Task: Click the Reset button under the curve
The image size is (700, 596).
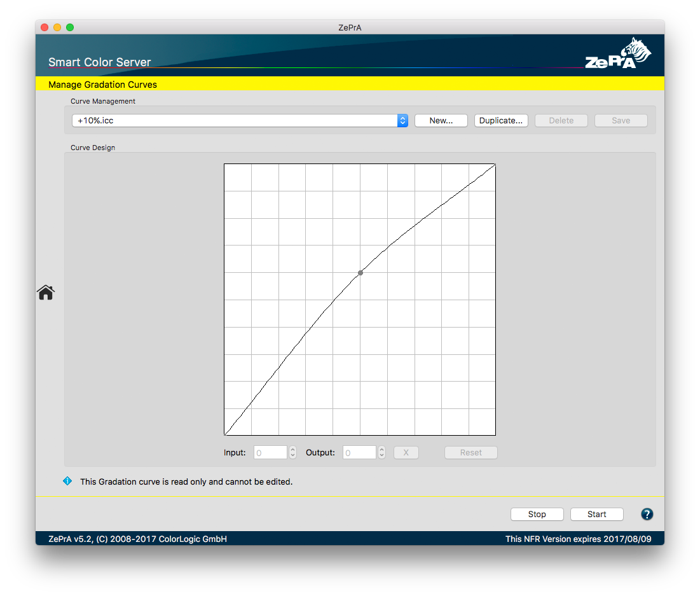Action: click(x=471, y=453)
